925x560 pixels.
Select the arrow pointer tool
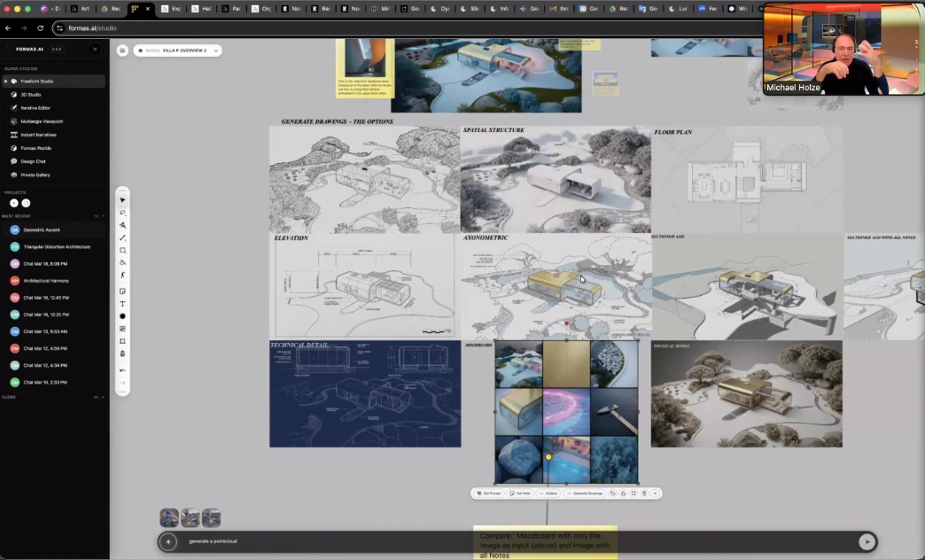[123, 200]
